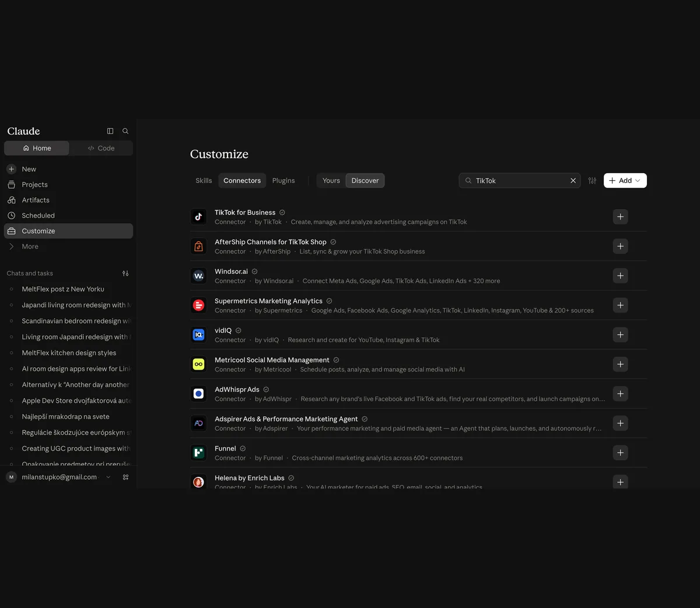
Task: Click the TikTok for Business logo
Action: [x=198, y=217]
